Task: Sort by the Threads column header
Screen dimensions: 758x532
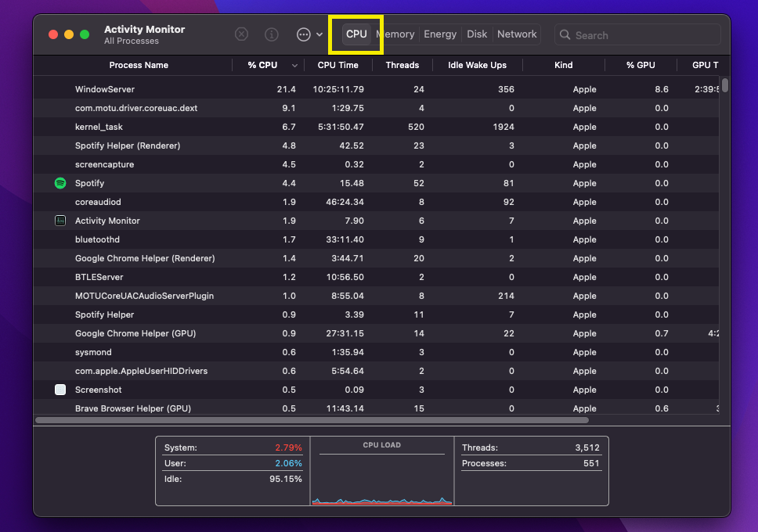Action: tap(402, 65)
